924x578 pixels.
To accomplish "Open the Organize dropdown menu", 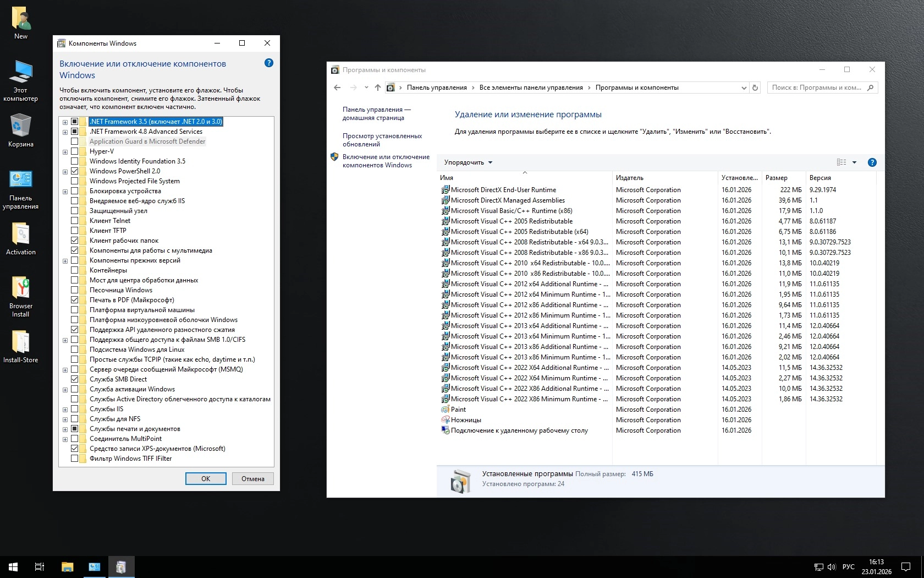I will [468, 162].
